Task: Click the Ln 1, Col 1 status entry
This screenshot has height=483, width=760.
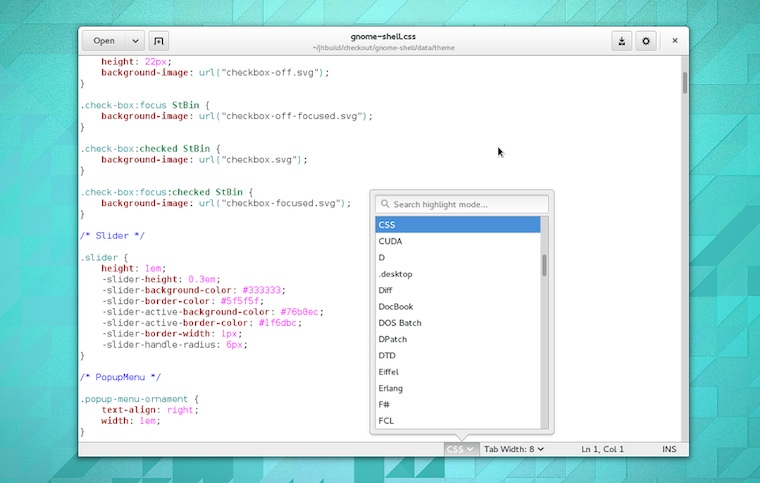Action: 602,449
